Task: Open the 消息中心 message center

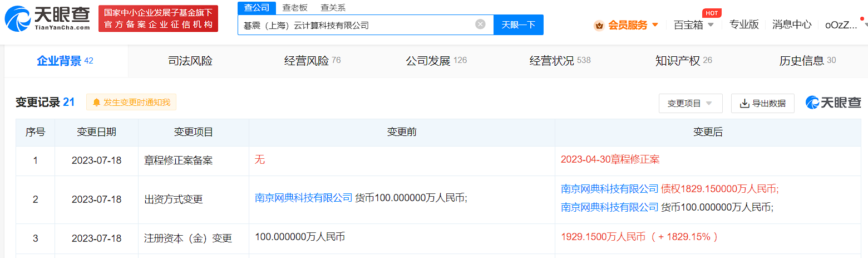Action: point(791,25)
